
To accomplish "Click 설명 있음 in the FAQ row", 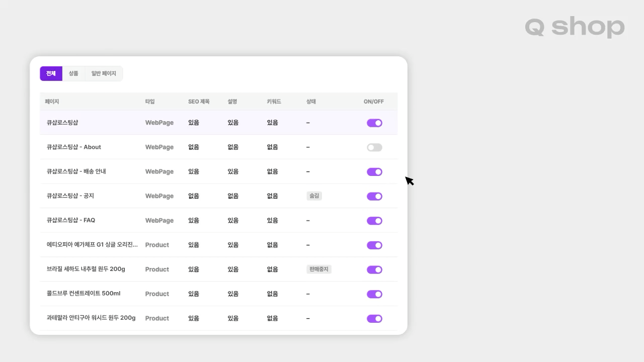I will [x=233, y=221].
